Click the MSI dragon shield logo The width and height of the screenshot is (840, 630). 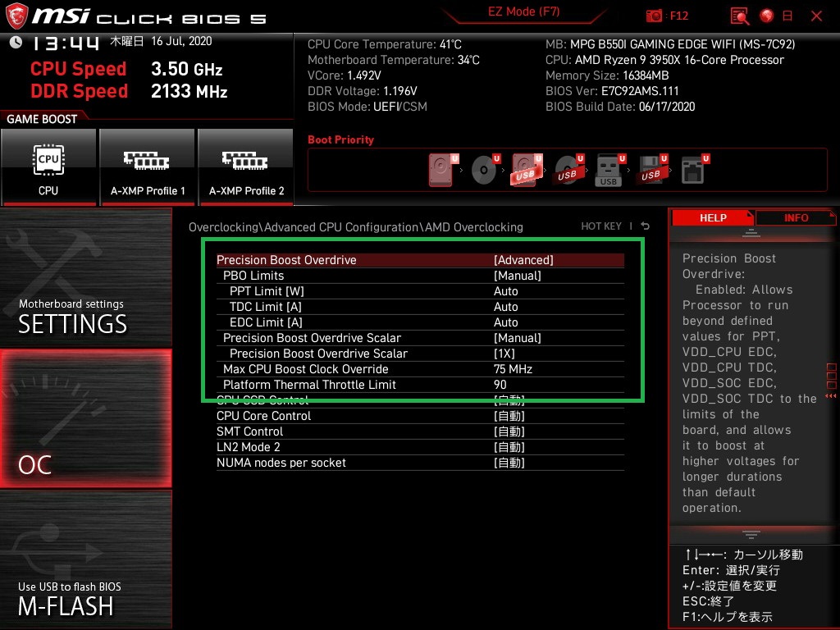16,16
